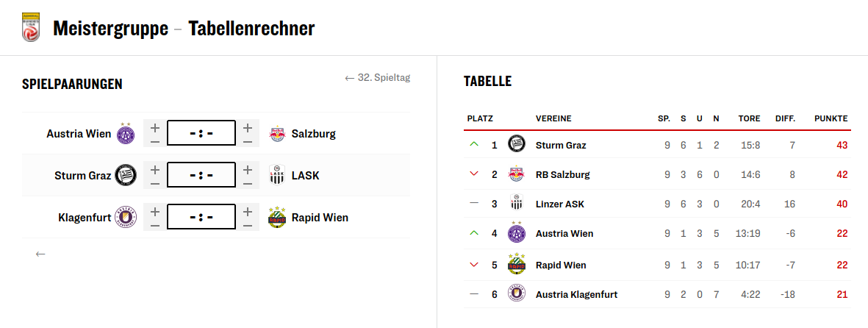Decrease Klagenfurt's goal count
Image resolution: width=868 pixels, height=328 pixels.
(154, 225)
